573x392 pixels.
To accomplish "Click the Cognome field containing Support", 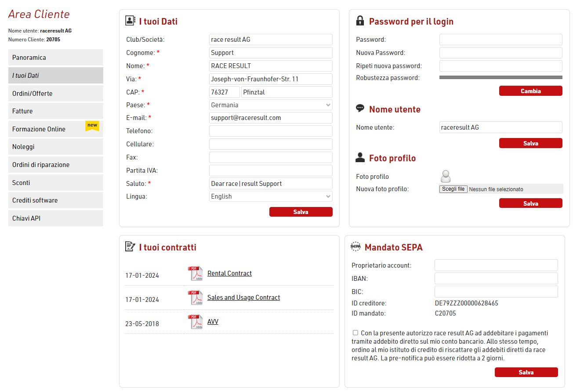I will [271, 53].
